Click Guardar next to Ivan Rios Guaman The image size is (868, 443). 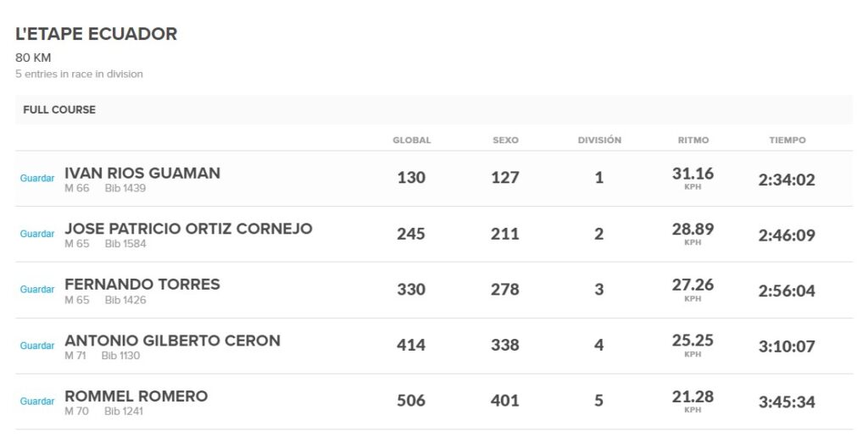click(x=37, y=178)
